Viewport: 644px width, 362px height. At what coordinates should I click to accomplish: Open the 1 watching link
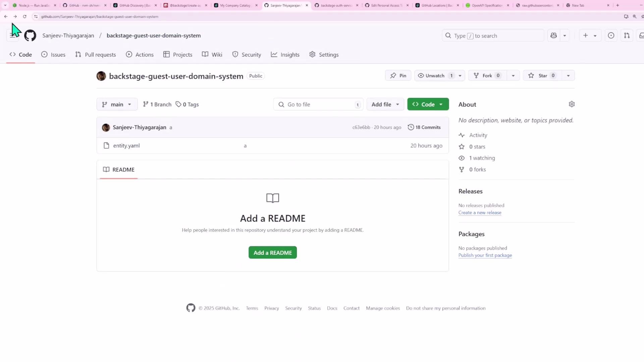[482, 158]
